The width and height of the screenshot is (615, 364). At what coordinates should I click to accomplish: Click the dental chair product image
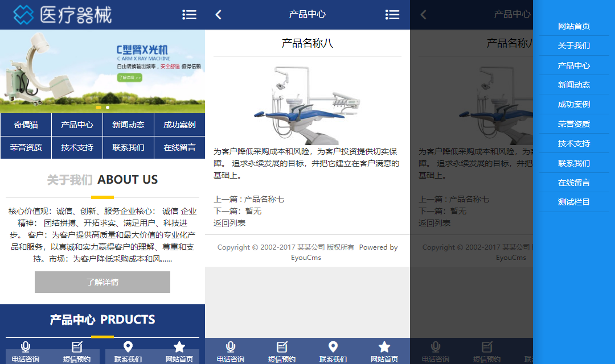pyautogui.click(x=307, y=104)
